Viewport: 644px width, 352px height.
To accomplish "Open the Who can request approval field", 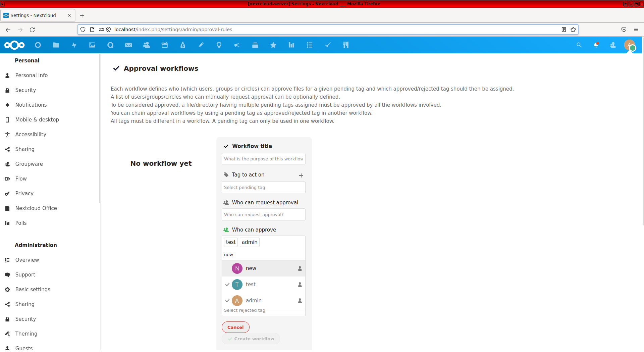I will tap(263, 214).
